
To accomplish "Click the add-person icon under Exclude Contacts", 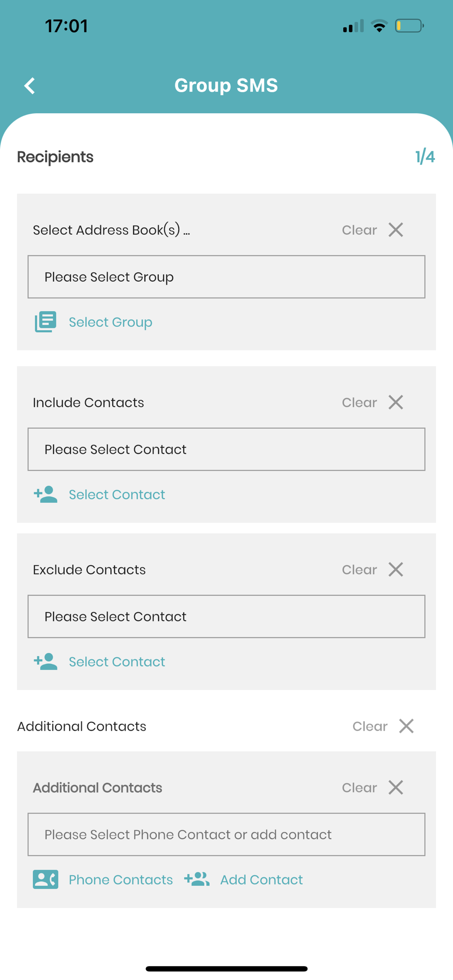I will (x=46, y=661).
